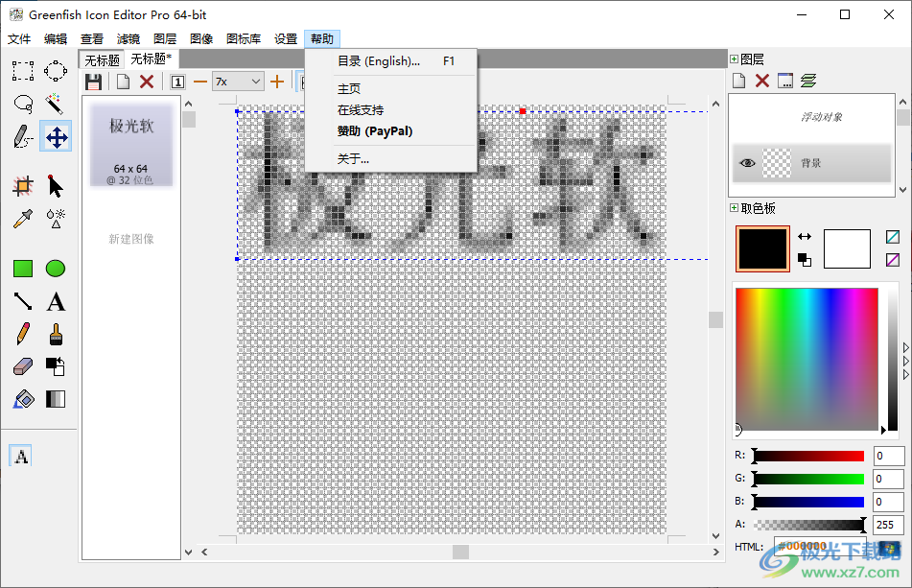Click the black foreground color swatch
This screenshot has height=588, width=912.
pos(762,248)
